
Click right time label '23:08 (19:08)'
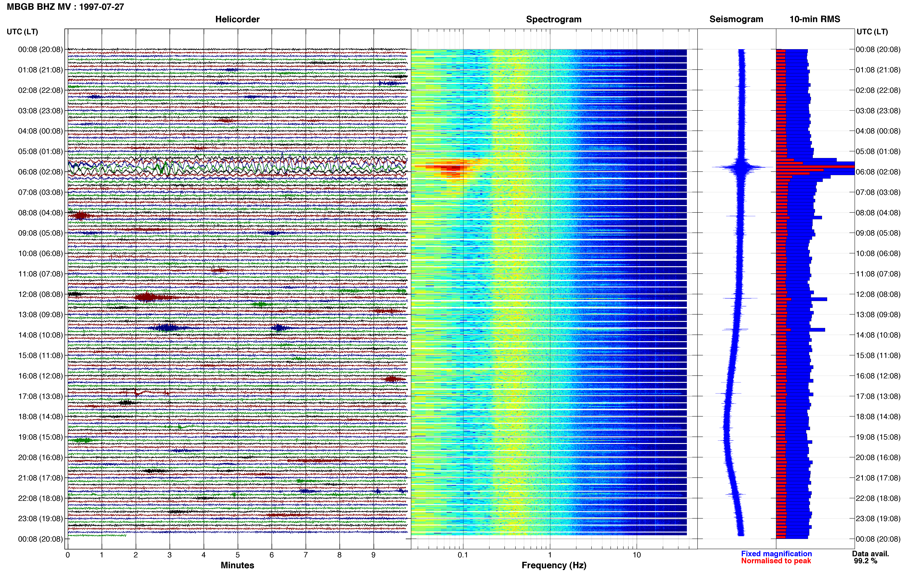pyautogui.click(x=878, y=519)
